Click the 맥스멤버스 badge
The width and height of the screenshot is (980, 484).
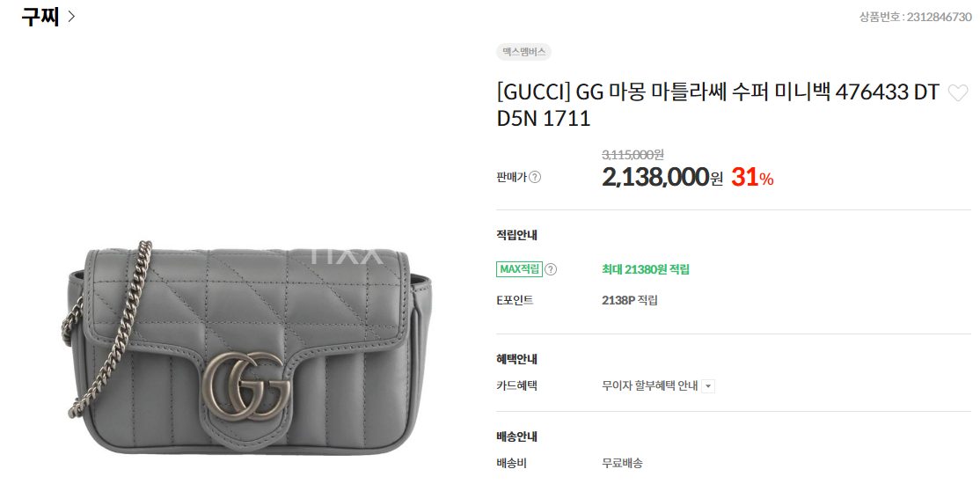(x=523, y=53)
